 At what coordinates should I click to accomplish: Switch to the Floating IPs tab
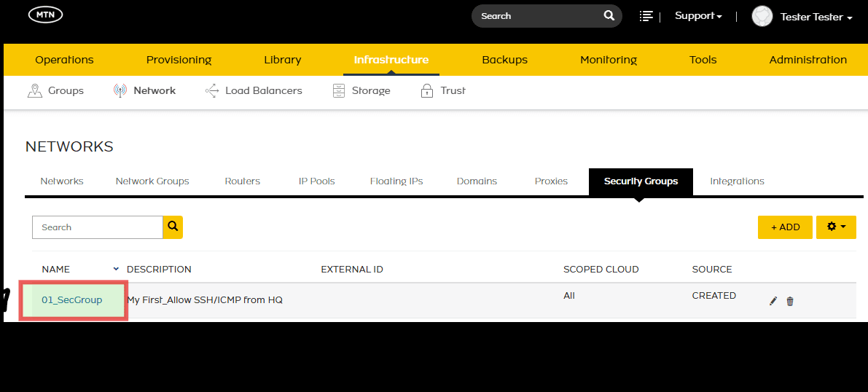point(396,181)
